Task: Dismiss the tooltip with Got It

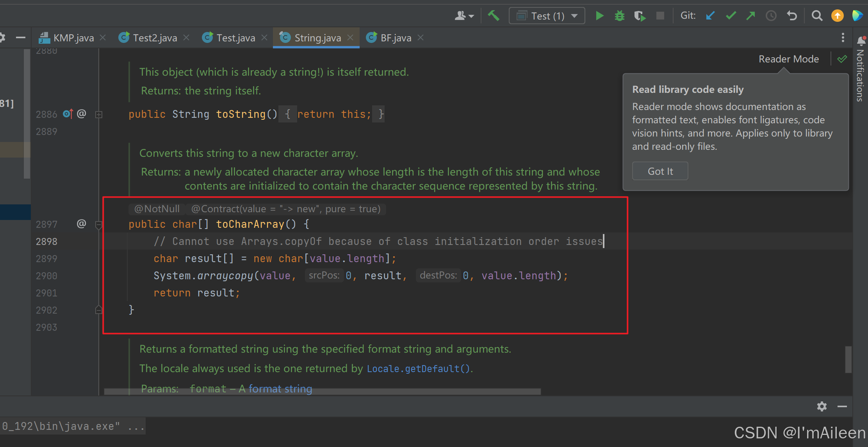Action: 660,171
